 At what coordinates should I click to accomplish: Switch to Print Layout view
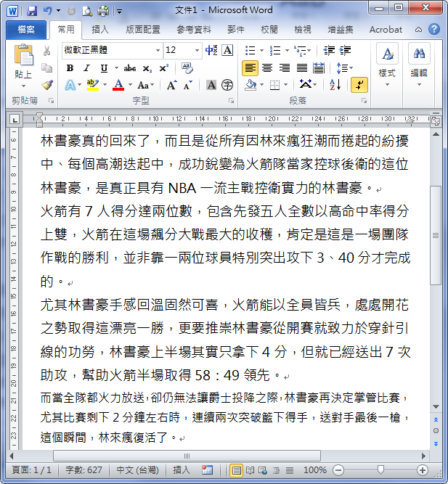coord(237,470)
